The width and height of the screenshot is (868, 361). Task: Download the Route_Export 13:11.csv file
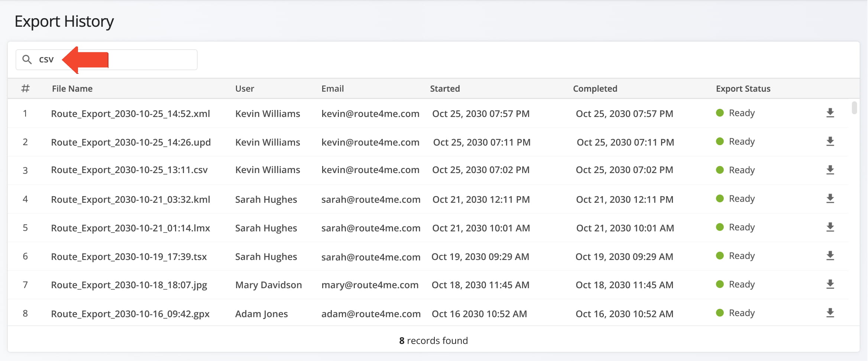pos(830,170)
